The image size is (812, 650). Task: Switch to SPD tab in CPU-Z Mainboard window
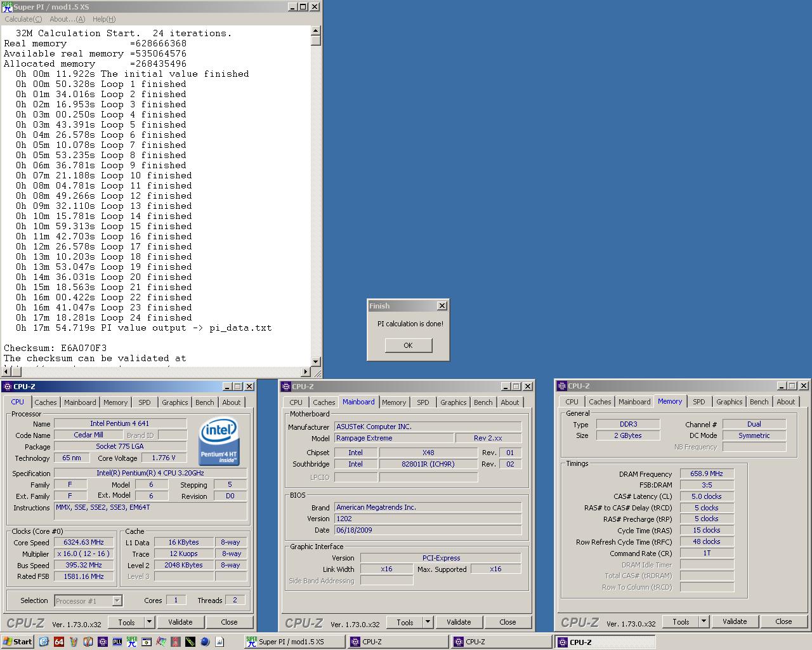click(423, 402)
